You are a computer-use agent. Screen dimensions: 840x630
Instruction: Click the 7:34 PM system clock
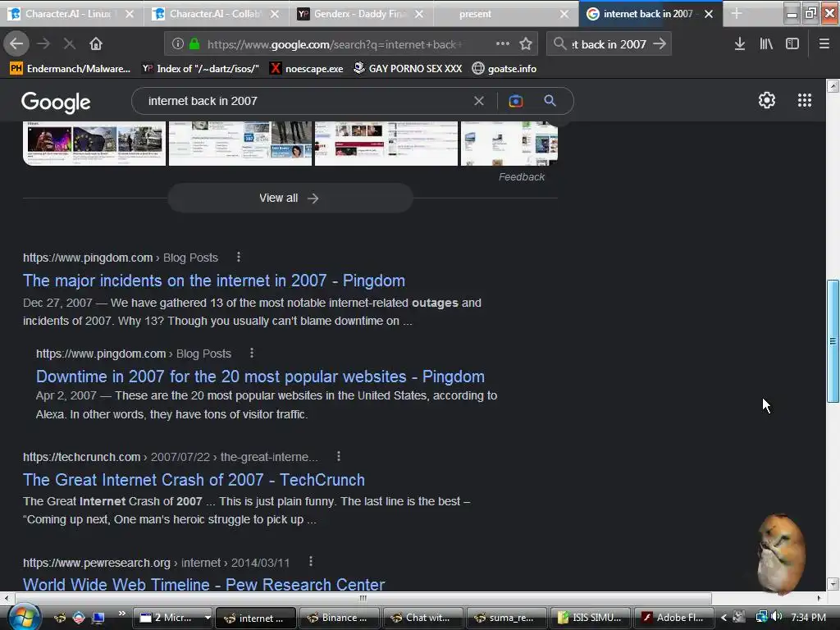tap(808, 618)
